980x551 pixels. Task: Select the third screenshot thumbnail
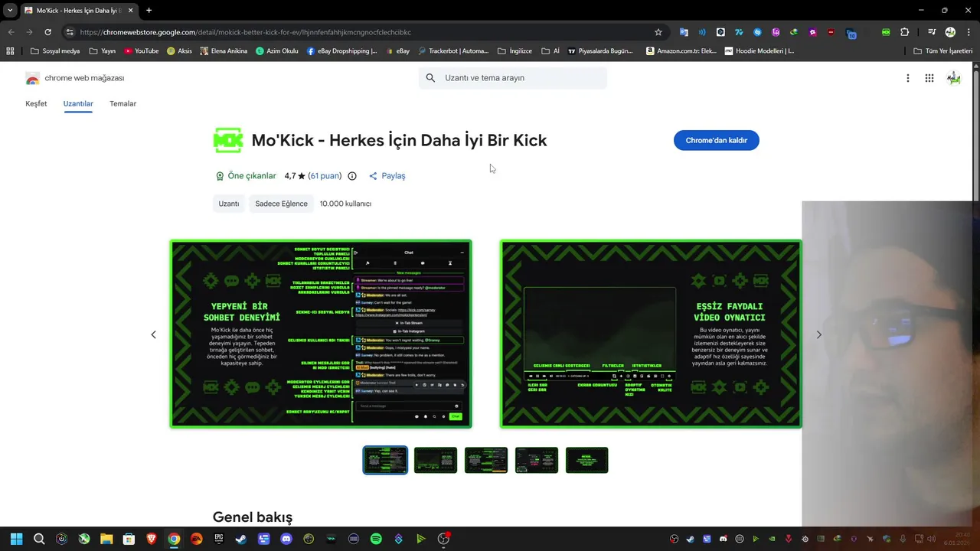pyautogui.click(x=486, y=460)
